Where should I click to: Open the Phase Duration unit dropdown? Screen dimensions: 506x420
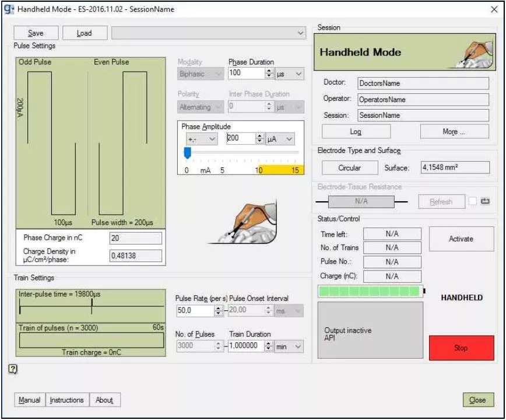(290, 73)
